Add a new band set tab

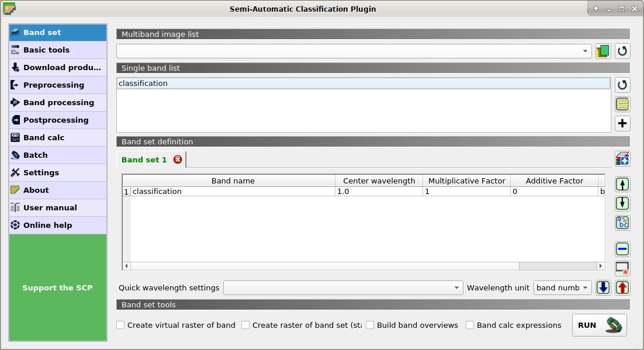coord(622,158)
